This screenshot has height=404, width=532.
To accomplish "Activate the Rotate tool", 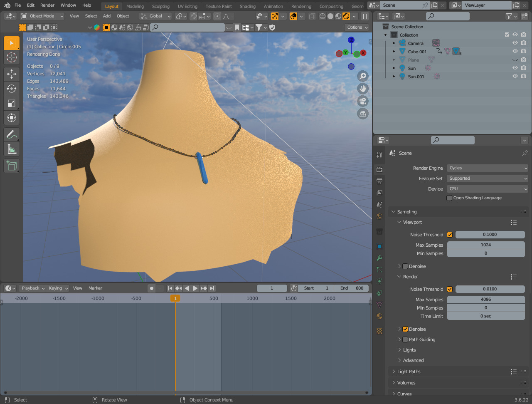I will click(x=12, y=89).
